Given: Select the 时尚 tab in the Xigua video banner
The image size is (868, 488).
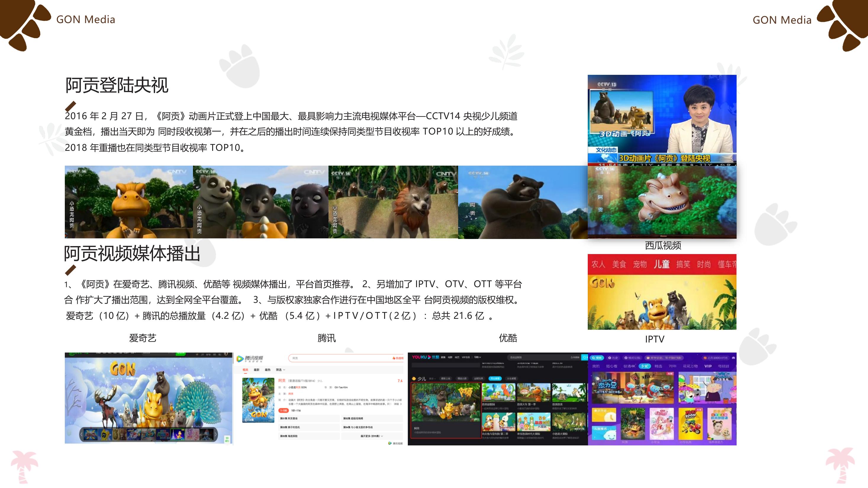Looking at the screenshot, I should point(704,264).
